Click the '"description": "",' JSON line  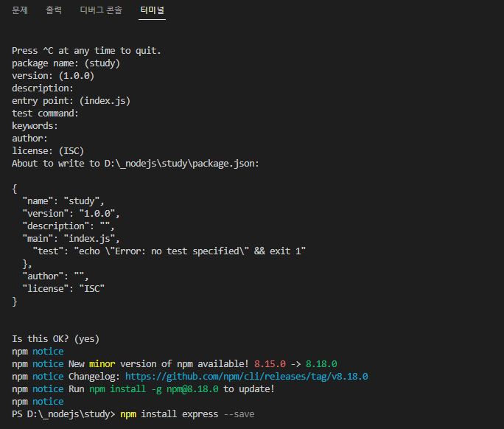69,226
